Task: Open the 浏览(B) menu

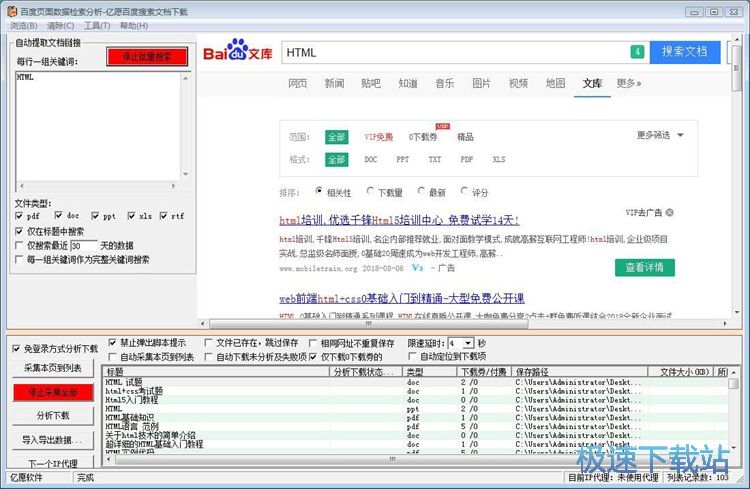Action: [x=23, y=26]
